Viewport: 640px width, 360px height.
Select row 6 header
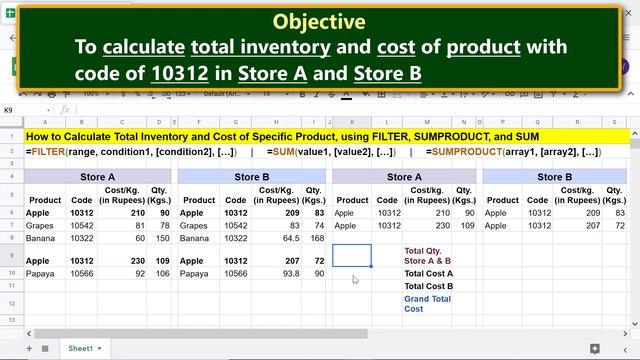coord(12,213)
